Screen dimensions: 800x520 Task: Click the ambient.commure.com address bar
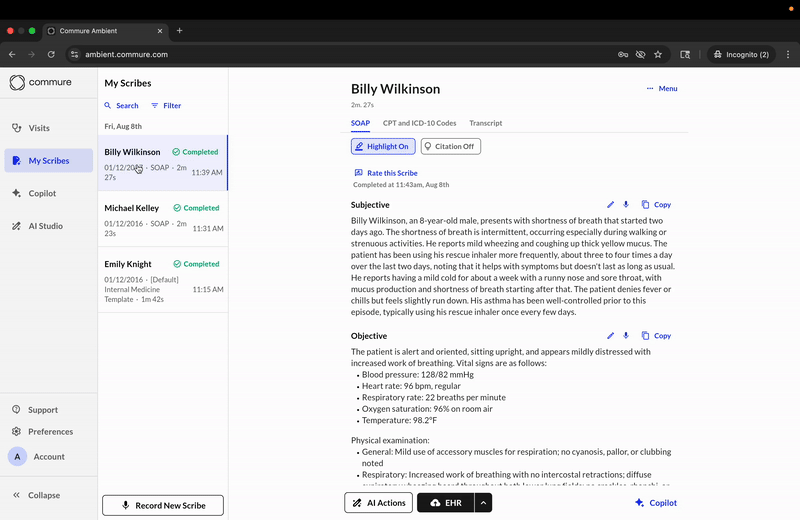point(127,54)
